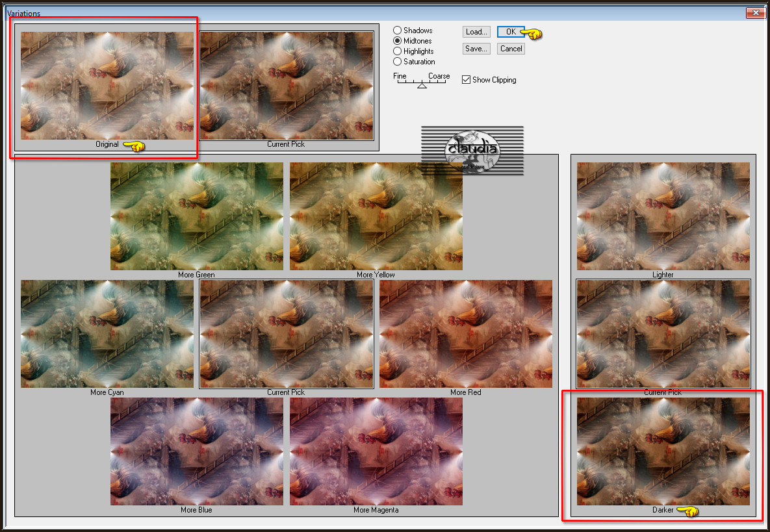Click the center color Current Pick thumbnail
Viewport: 770px width, 532px height.
(287, 334)
